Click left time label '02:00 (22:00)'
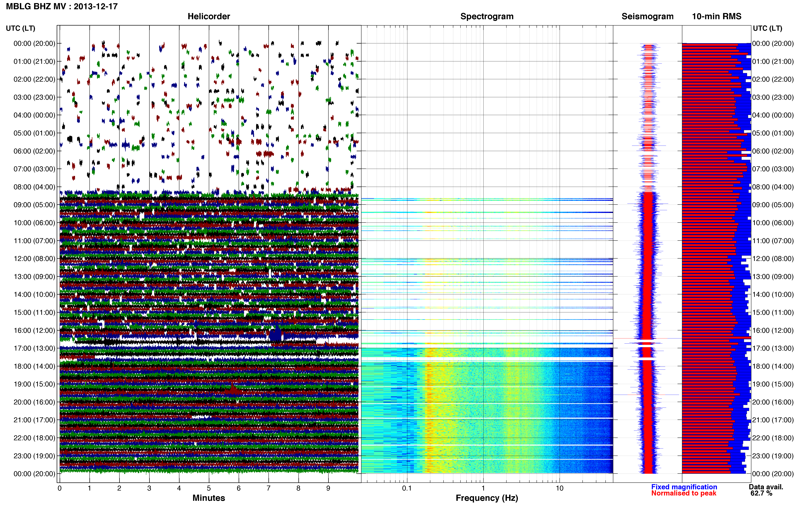Screen dimensions: 812x508 pyautogui.click(x=34, y=79)
